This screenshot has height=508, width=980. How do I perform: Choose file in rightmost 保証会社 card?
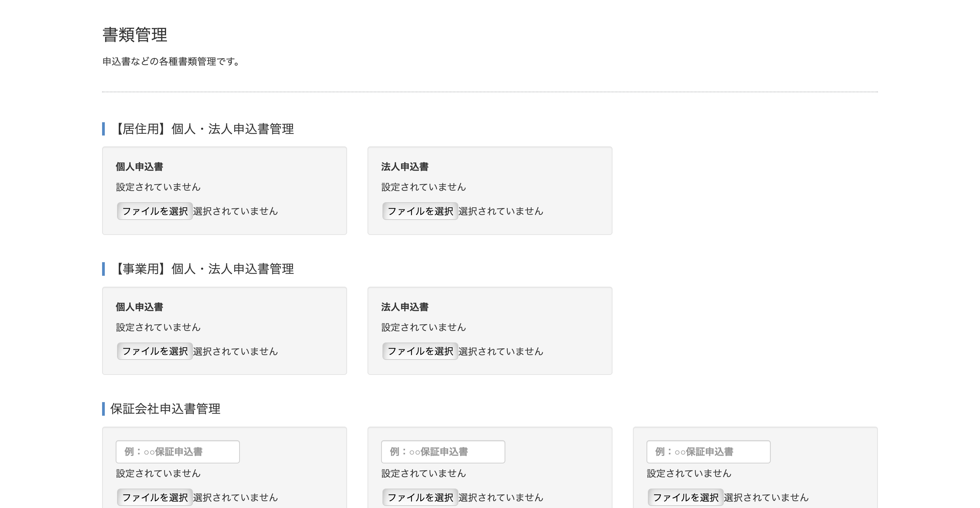tap(686, 497)
